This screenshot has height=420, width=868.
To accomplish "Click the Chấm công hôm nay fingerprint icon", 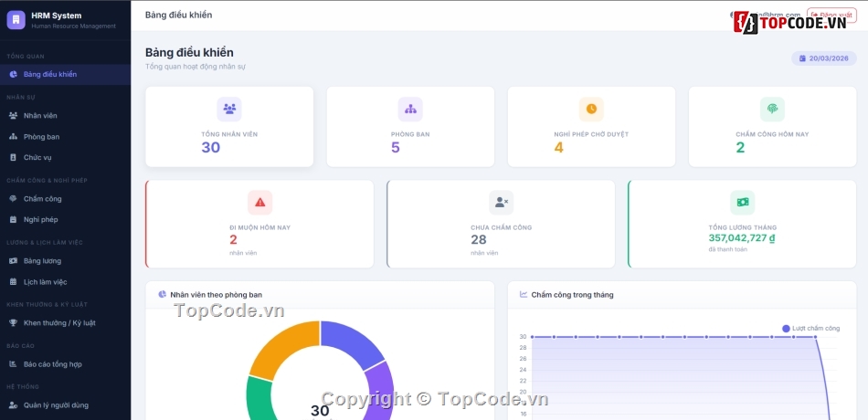I will point(772,109).
